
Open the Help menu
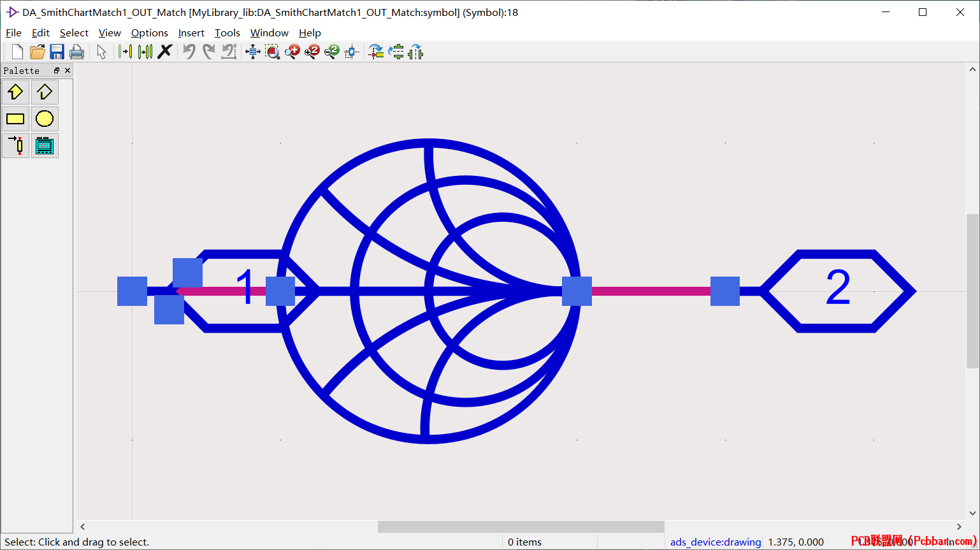pyautogui.click(x=310, y=33)
